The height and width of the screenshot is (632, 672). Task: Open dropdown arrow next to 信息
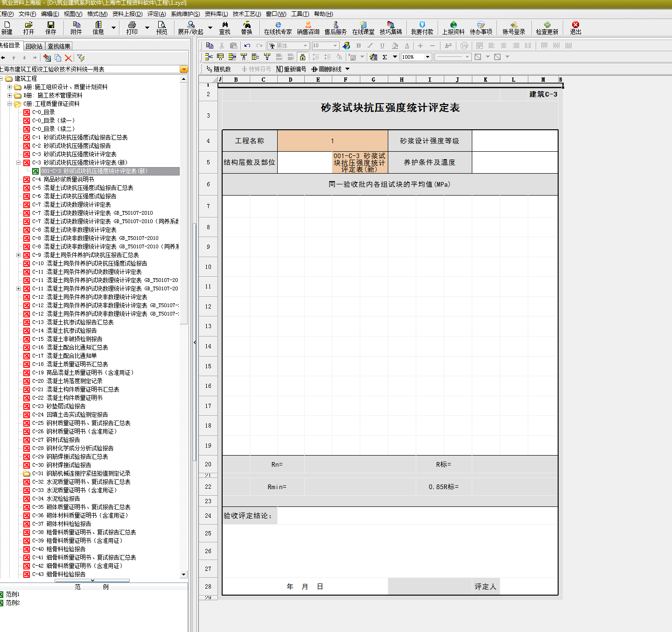click(113, 28)
